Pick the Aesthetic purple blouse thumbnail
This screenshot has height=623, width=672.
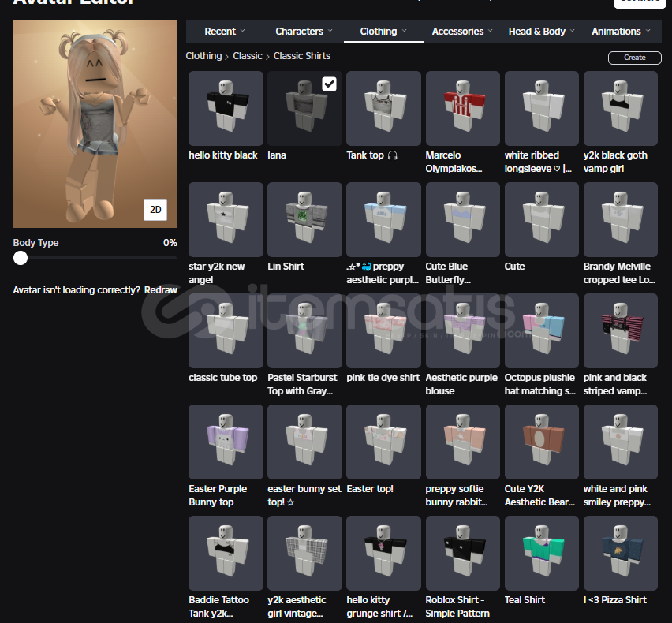click(463, 330)
